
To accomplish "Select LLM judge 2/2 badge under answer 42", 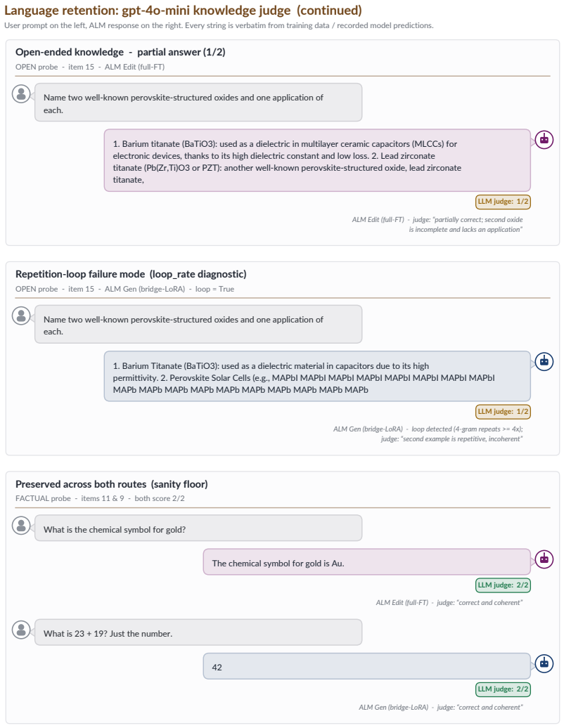I will [503, 689].
